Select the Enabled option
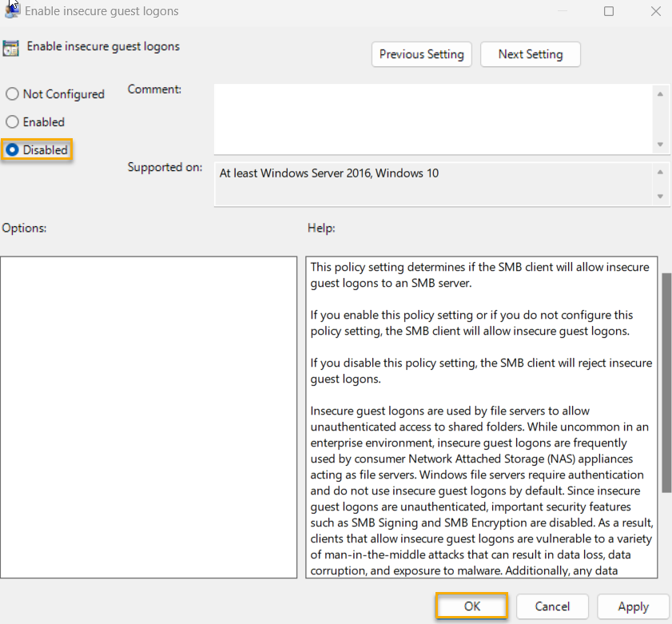672x624 pixels. pyautogui.click(x=12, y=121)
